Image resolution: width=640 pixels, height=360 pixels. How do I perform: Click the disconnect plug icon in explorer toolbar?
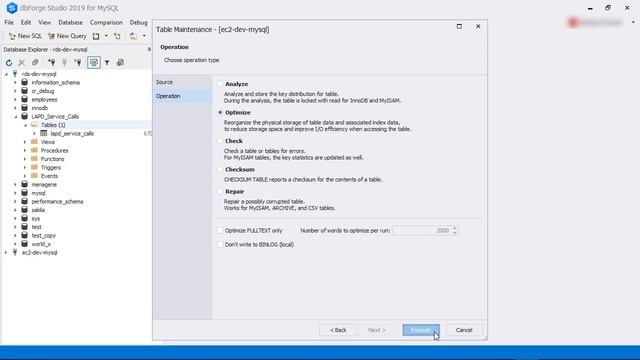64,63
